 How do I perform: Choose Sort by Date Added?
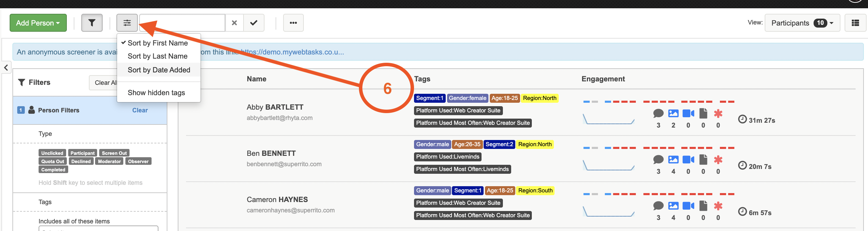(159, 70)
